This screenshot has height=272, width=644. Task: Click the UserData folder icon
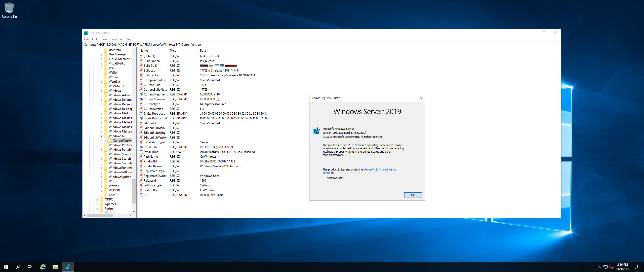click(x=106, y=50)
